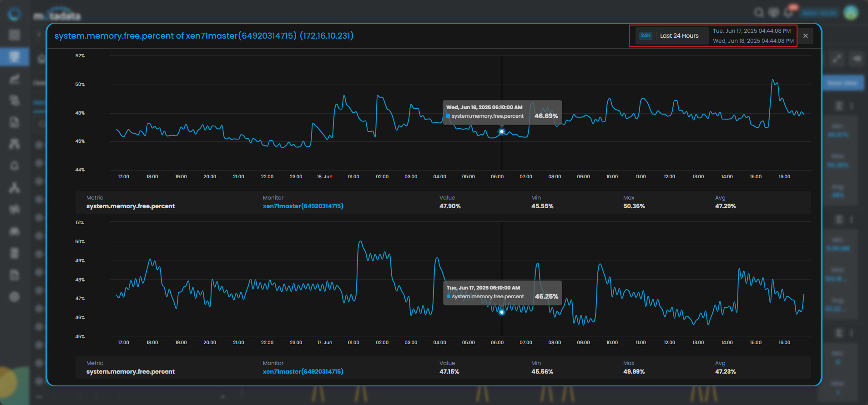
Task: Open the notifications bell with red badge
Action: (789, 12)
